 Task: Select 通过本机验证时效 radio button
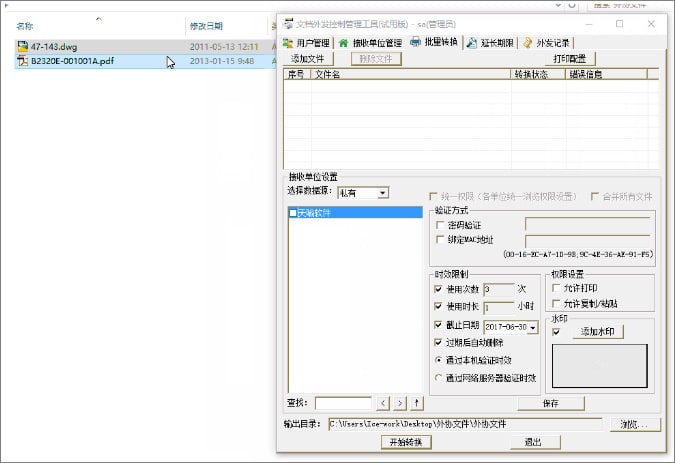coord(438,360)
